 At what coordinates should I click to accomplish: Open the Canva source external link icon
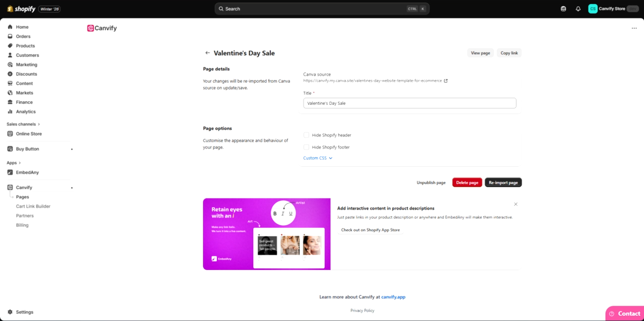tap(446, 81)
